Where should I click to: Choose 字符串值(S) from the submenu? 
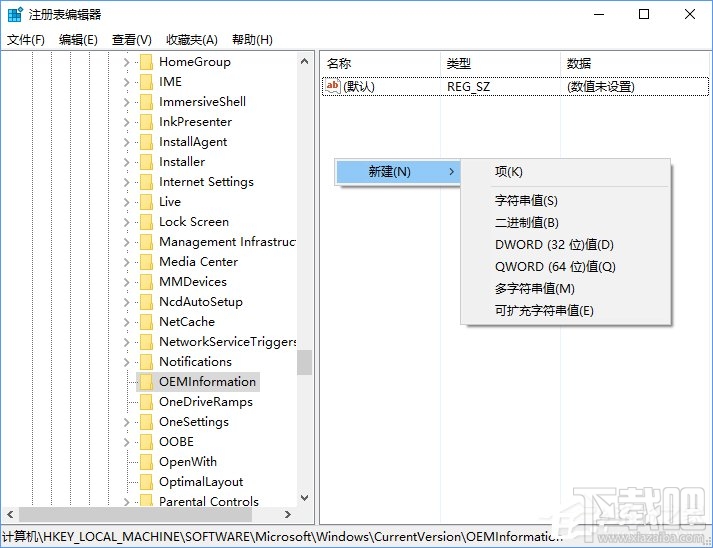[x=566, y=201]
